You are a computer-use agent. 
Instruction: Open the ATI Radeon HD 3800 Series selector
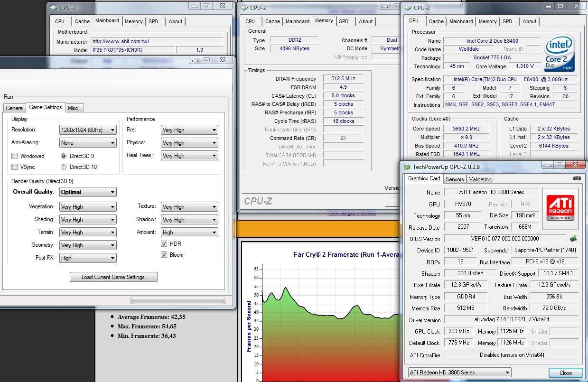(x=459, y=373)
